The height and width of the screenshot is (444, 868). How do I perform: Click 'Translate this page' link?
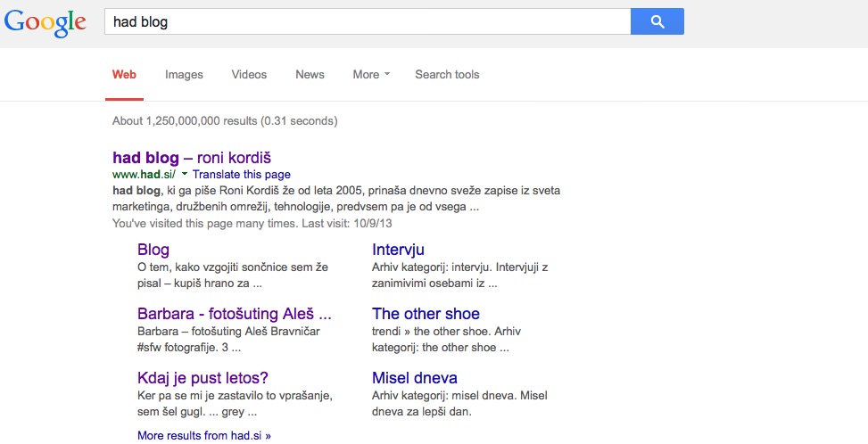[x=241, y=175]
